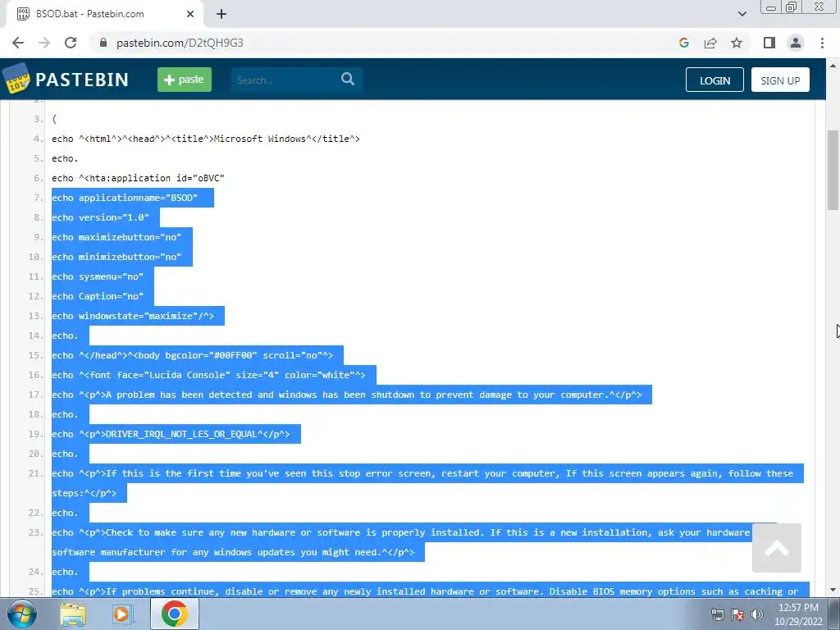The height and width of the screenshot is (630, 840).
Task: Click the minimizebutton="no" line
Action: coord(116,257)
